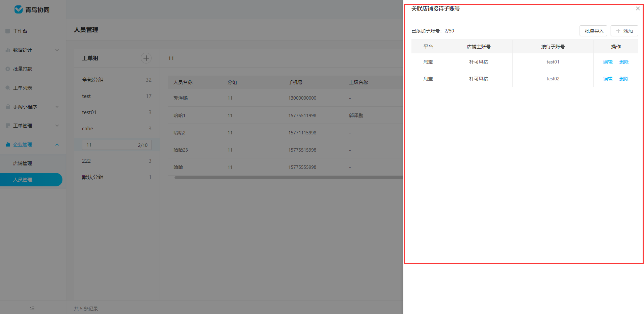Viewport: 644px width, 314px height.
Task: Click the 批量导入 button
Action: click(x=593, y=31)
